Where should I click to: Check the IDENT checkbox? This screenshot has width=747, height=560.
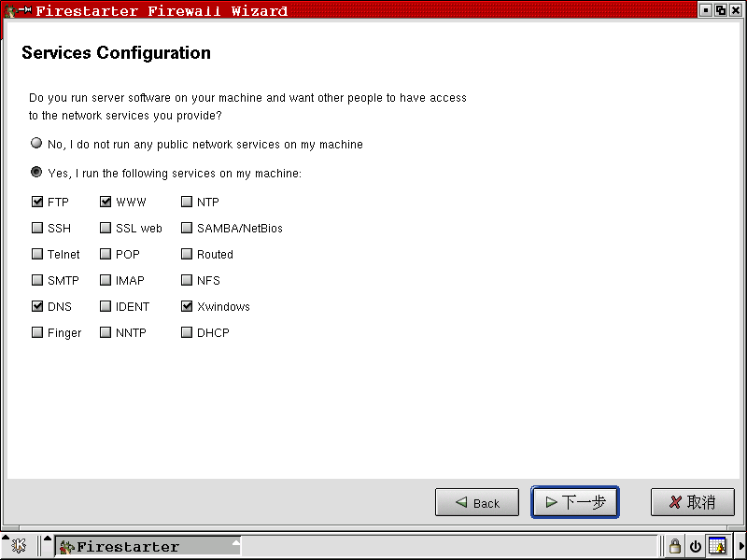tap(106, 306)
